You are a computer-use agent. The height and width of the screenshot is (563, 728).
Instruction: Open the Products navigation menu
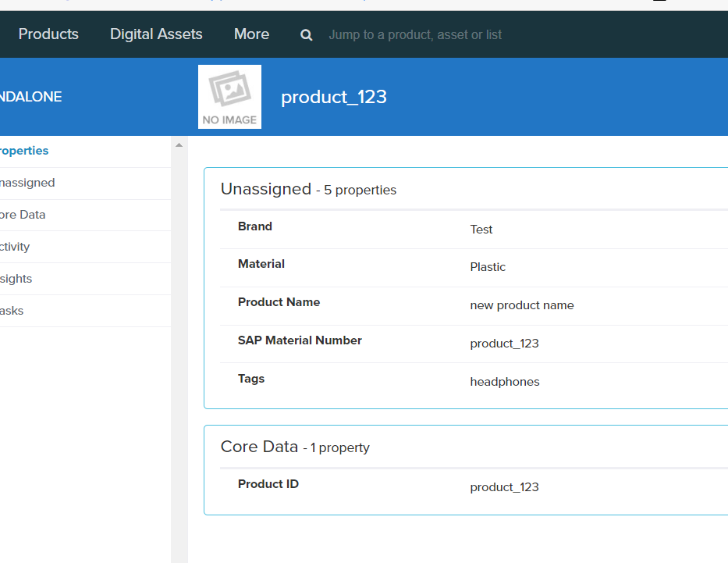click(48, 34)
